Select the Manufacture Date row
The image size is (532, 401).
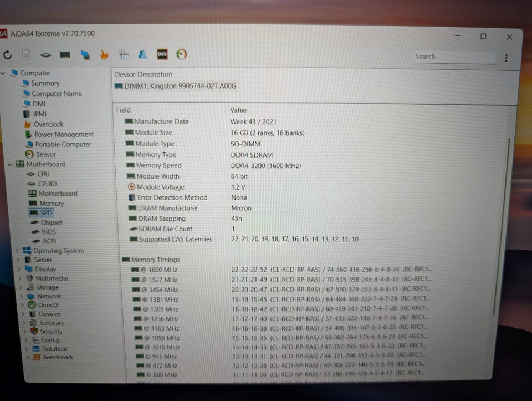[x=201, y=121]
